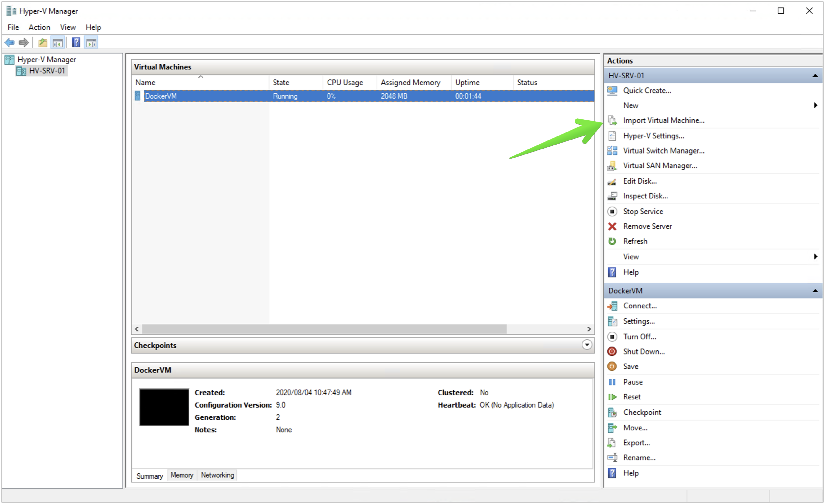Image resolution: width=825 pixels, height=504 pixels.
Task: Open the File menu
Action: (x=13, y=27)
